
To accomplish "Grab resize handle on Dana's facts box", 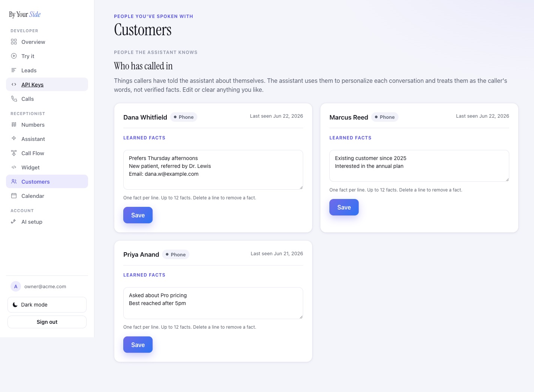I will 301,187.
